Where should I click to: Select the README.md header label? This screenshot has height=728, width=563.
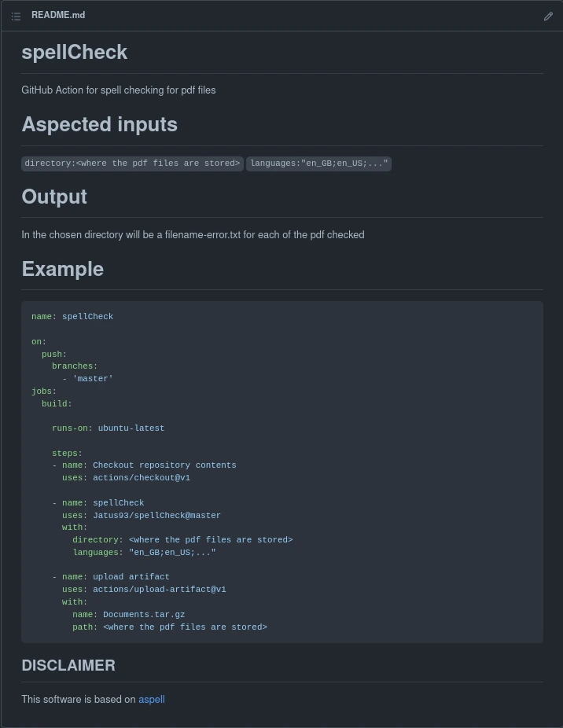tap(57, 15)
